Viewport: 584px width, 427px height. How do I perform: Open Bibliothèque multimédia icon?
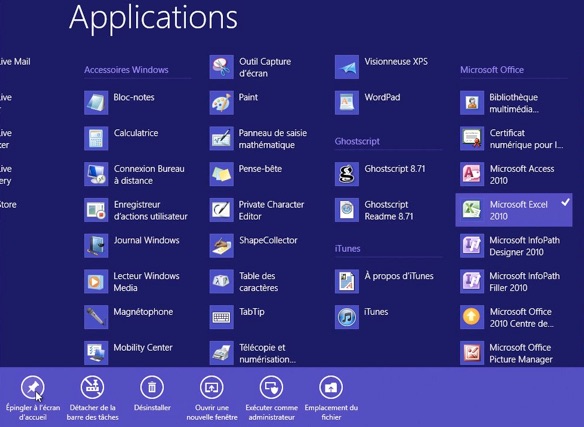point(472,102)
